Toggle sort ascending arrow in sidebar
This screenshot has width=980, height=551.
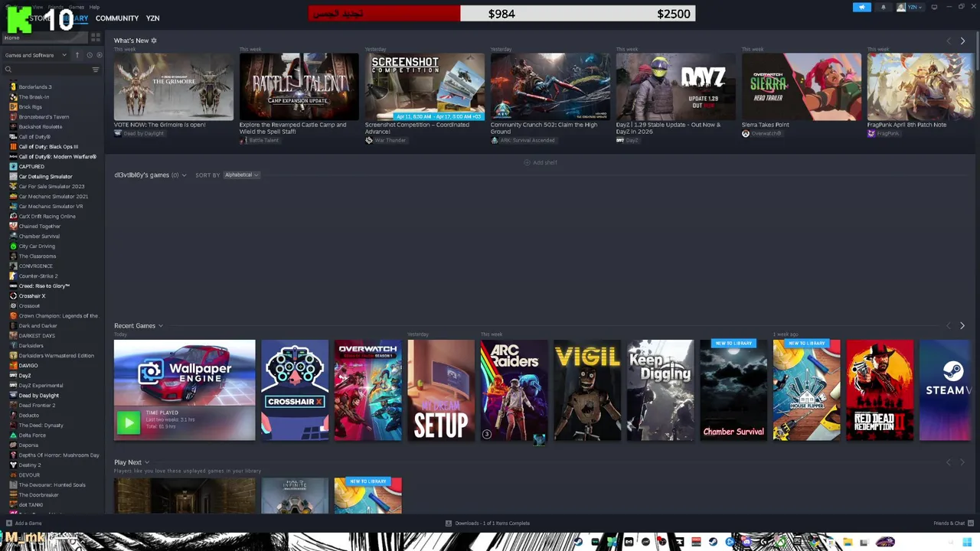pyautogui.click(x=77, y=55)
